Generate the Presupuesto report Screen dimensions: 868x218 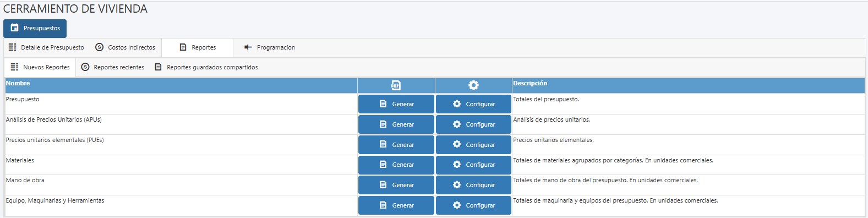pos(396,104)
